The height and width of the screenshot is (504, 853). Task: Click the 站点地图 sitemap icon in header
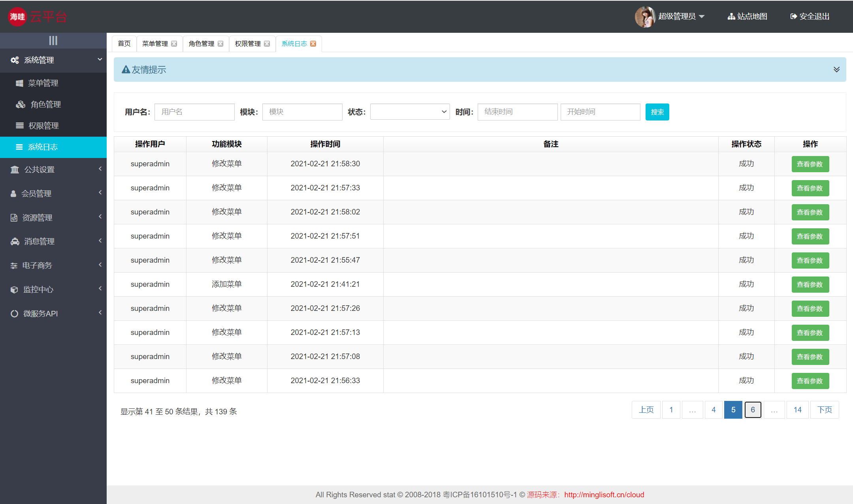(x=731, y=17)
